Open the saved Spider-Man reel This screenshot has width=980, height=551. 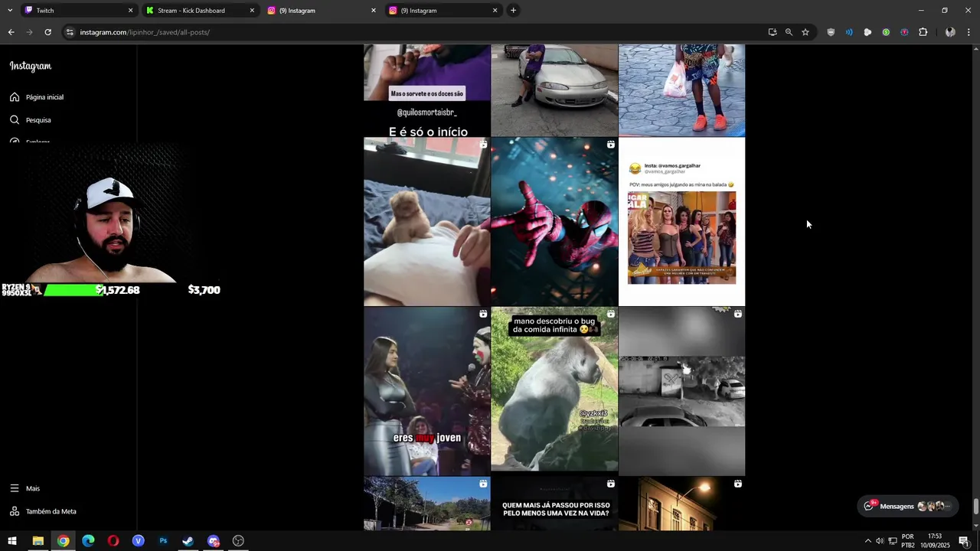pyautogui.click(x=554, y=222)
